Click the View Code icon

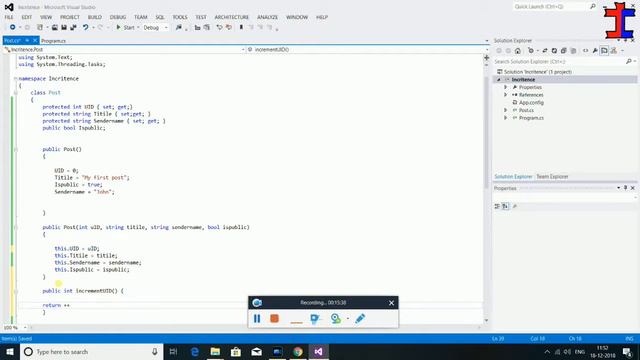coord(585,51)
